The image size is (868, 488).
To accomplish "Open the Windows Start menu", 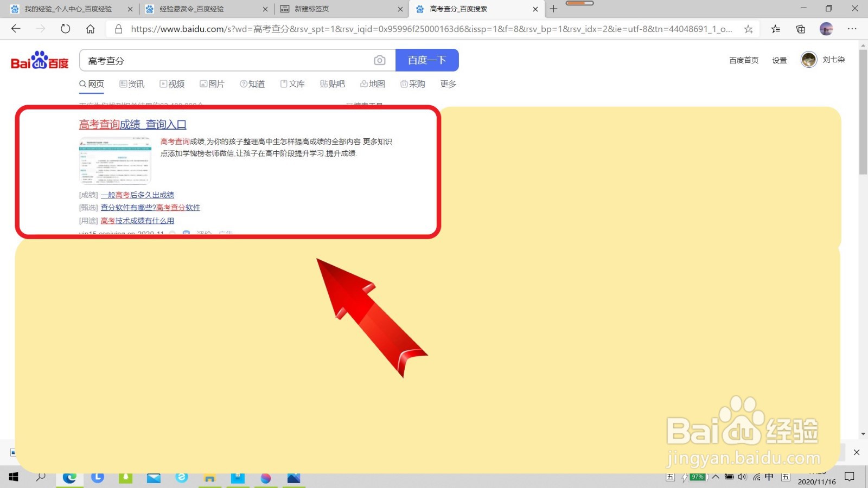I will [x=14, y=477].
